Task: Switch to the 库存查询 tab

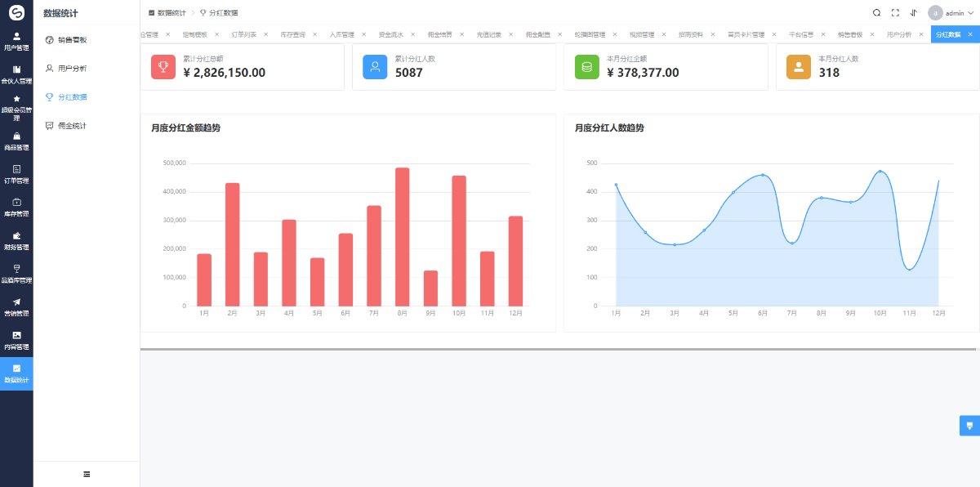Action: coord(293,34)
